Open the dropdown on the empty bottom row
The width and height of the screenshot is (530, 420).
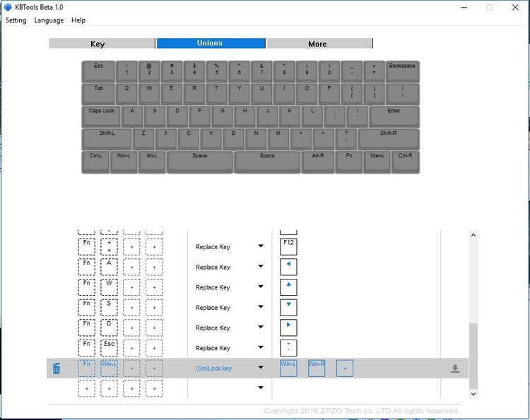(261, 388)
